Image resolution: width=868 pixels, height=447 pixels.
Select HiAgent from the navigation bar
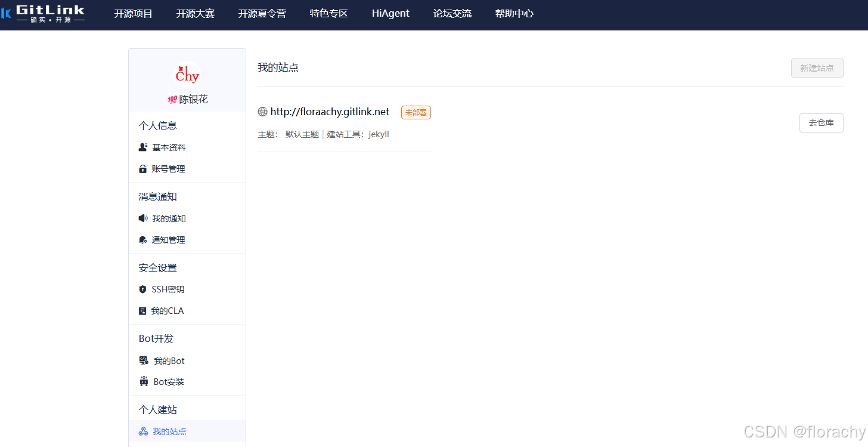click(390, 13)
